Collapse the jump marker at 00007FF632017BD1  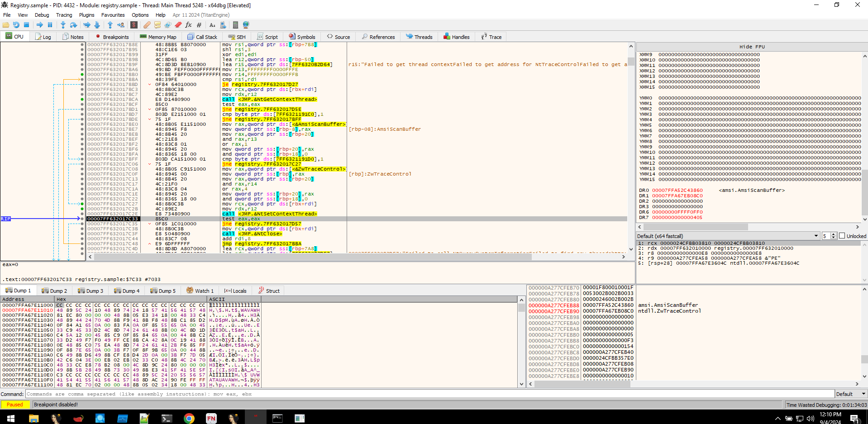pos(149,109)
